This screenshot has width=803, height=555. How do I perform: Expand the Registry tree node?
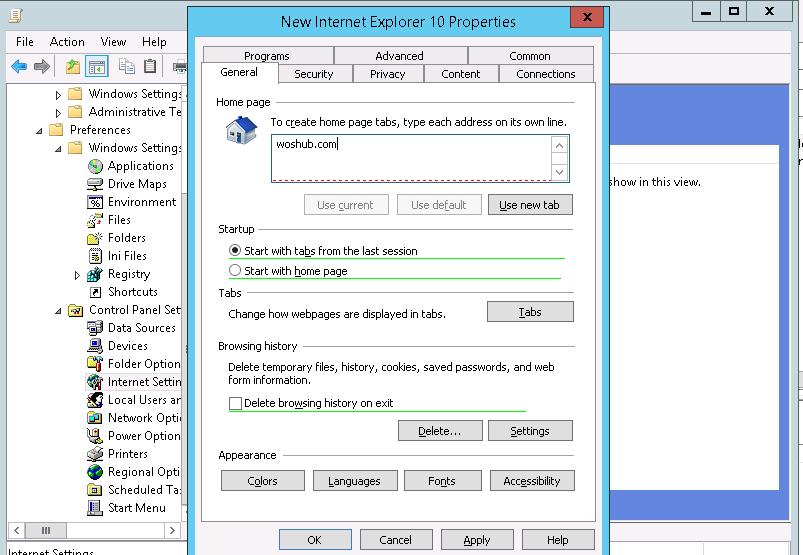click(78, 274)
